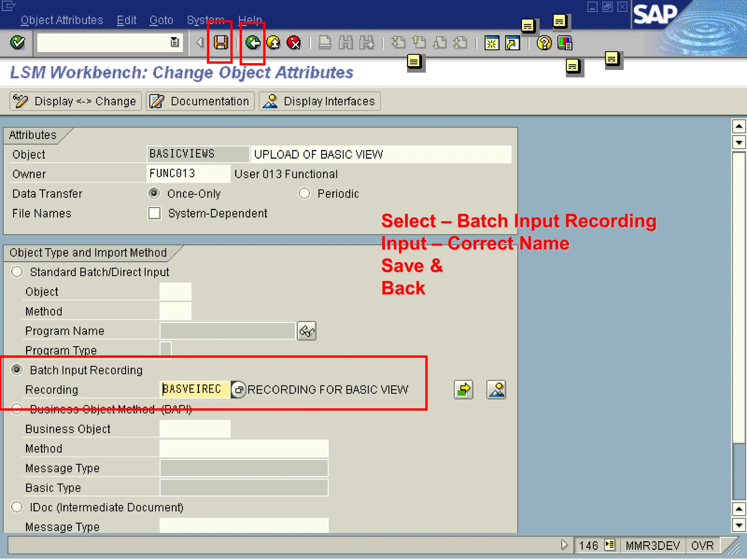747x560 pixels.
Task: Click the Create Shortcut icon
Action: [512, 43]
